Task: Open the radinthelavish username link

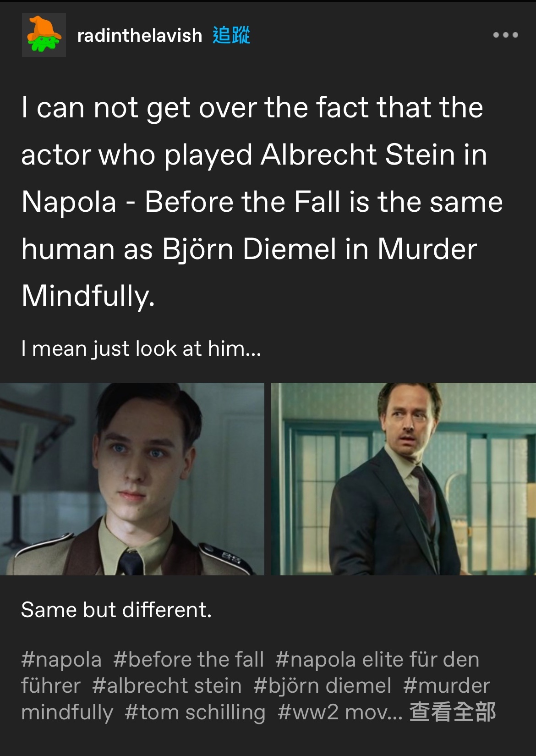Action: [x=140, y=35]
